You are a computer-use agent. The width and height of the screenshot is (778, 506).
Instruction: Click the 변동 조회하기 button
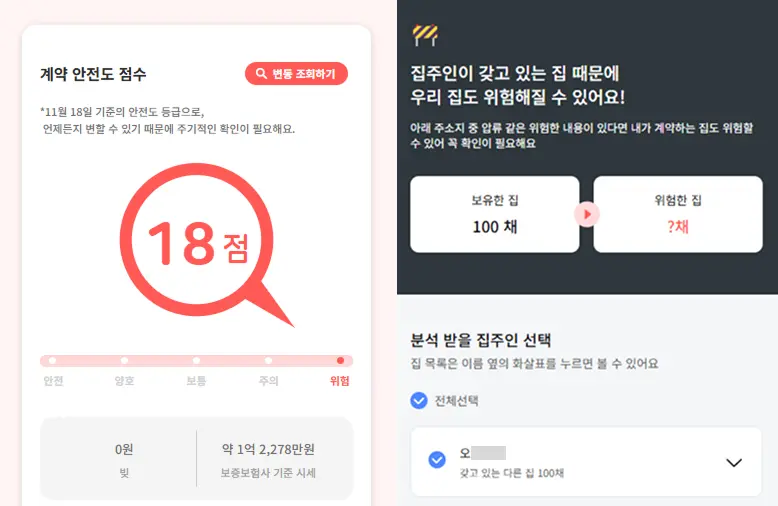click(x=296, y=73)
